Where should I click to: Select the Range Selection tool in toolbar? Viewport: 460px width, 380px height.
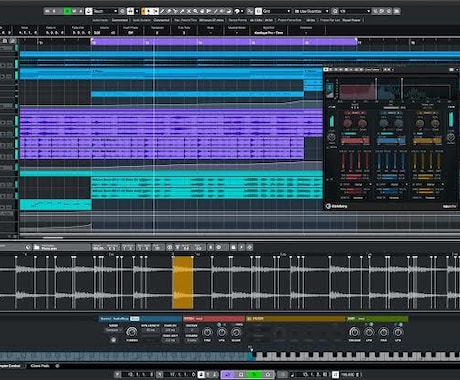coord(156,11)
